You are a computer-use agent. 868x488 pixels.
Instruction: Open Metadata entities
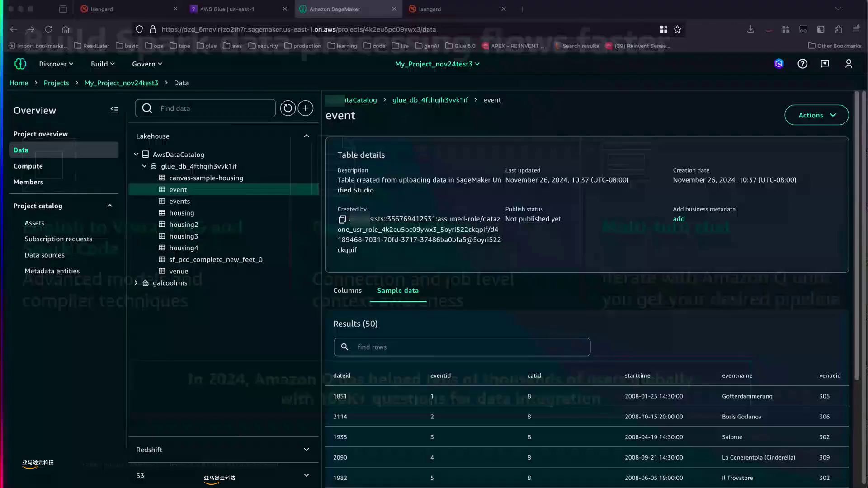pos(52,271)
